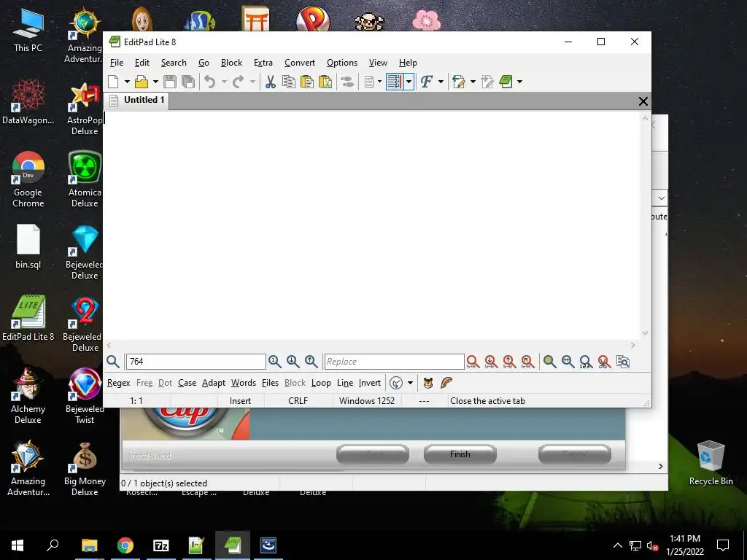Toggle the Adapt case option

tap(214, 383)
